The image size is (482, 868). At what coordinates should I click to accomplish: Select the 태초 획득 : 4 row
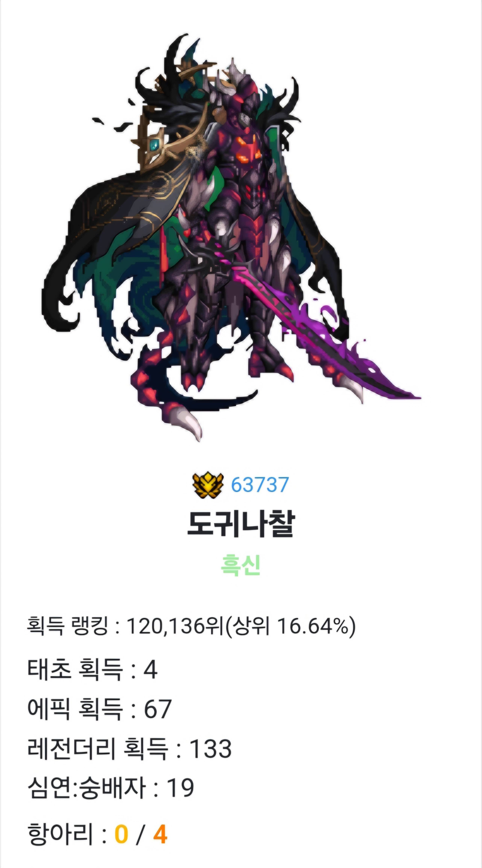point(92,669)
